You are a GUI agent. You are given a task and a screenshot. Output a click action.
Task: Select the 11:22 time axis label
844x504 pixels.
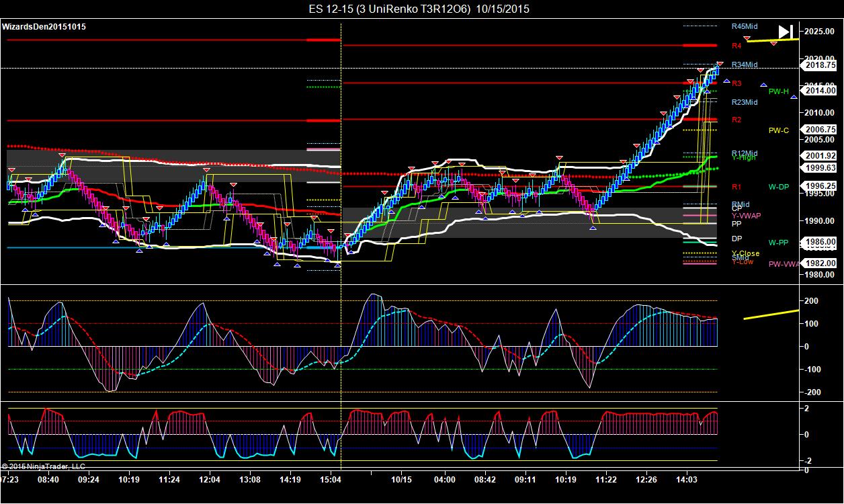pos(606,480)
